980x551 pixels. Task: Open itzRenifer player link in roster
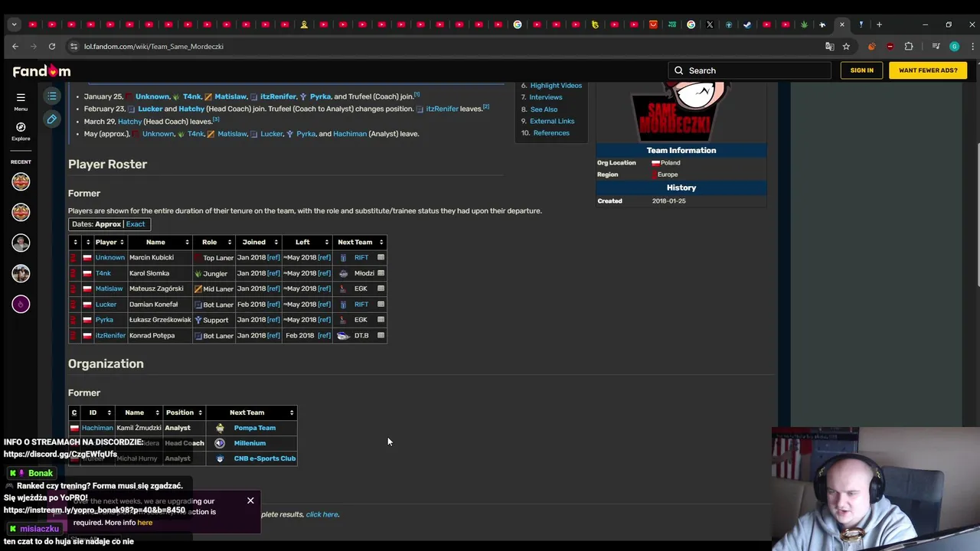(110, 335)
